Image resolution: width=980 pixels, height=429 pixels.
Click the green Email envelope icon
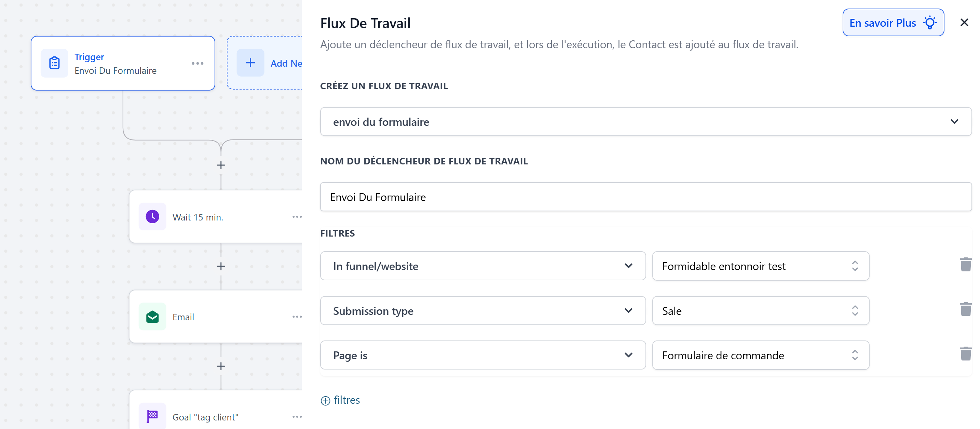[x=152, y=317]
